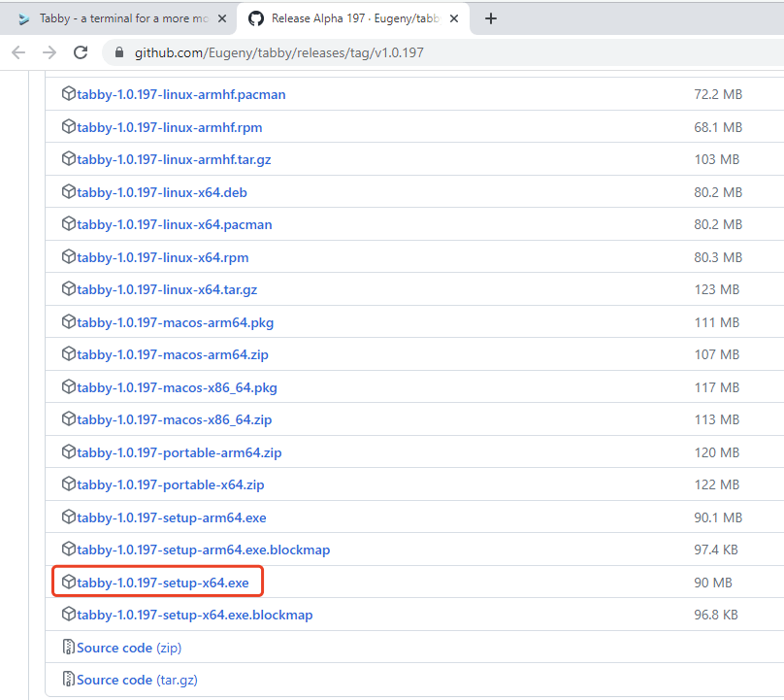The height and width of the screenshot is (700, 784).
Task: Open a new browser tab
Action: 491,18
